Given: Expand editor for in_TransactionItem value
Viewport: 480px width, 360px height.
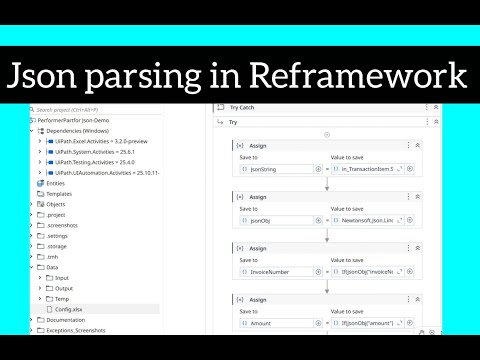Looking at the screenshot, I should (400, 169).
